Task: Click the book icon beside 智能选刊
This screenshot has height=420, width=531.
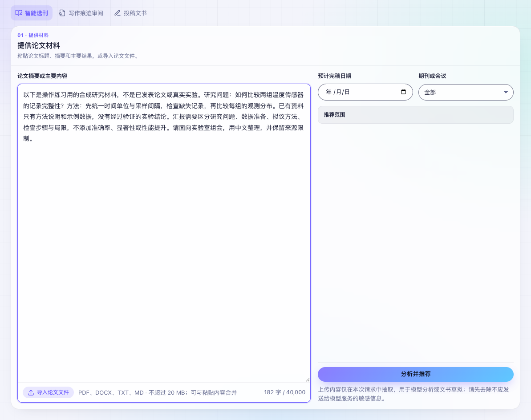Action: (x=19, y=13)
